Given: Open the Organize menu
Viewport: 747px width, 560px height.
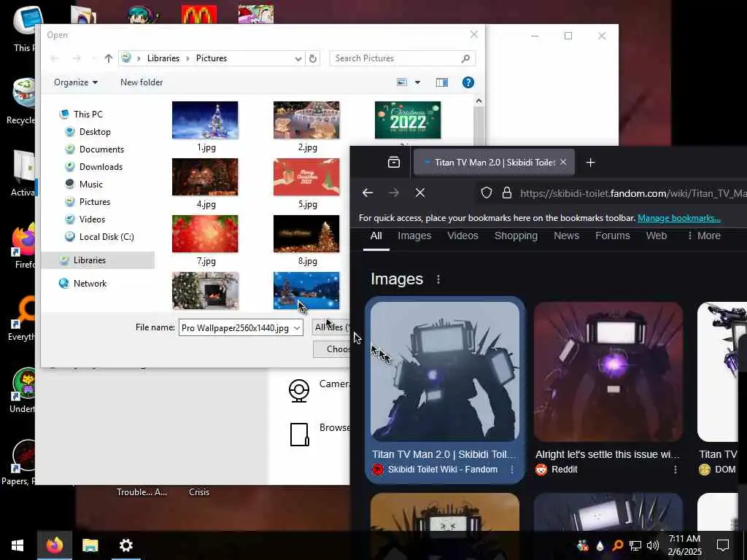Looking at the screenshot, I should pyautogui.click(x=76, y=82).
